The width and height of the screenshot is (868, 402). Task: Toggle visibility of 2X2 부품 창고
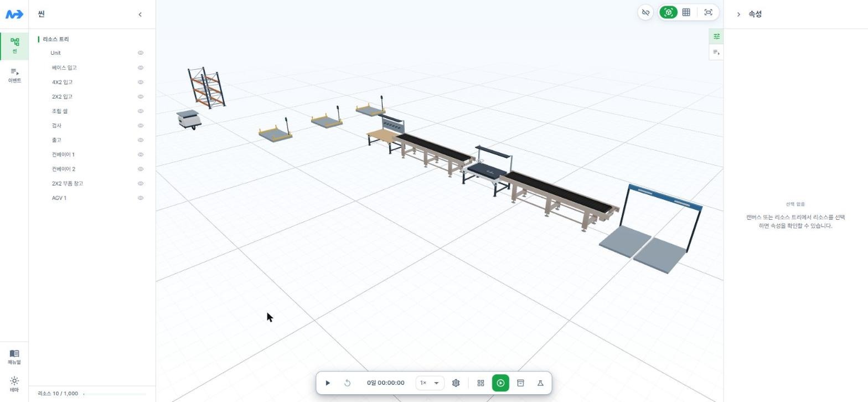(141, 183)
